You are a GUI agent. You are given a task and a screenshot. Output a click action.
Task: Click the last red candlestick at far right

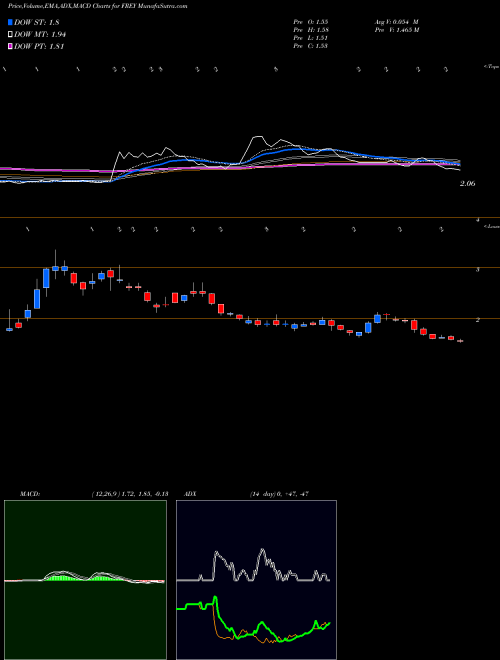(x=460, y=341)
